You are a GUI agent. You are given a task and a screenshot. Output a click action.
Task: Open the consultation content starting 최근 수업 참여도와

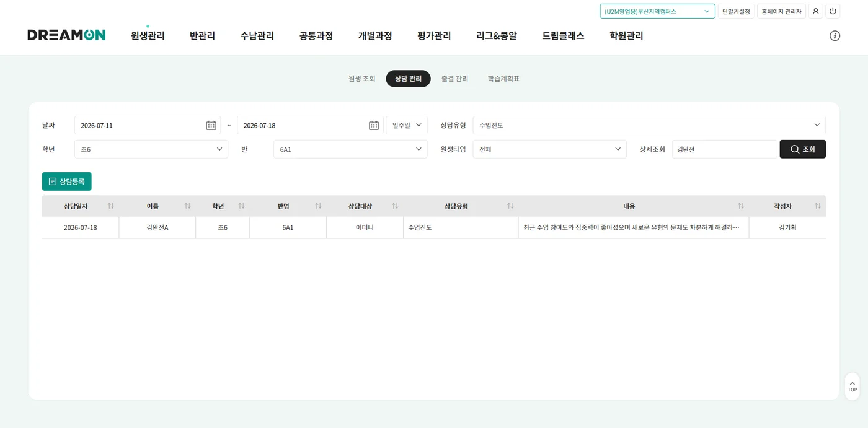tap(632, 227)
